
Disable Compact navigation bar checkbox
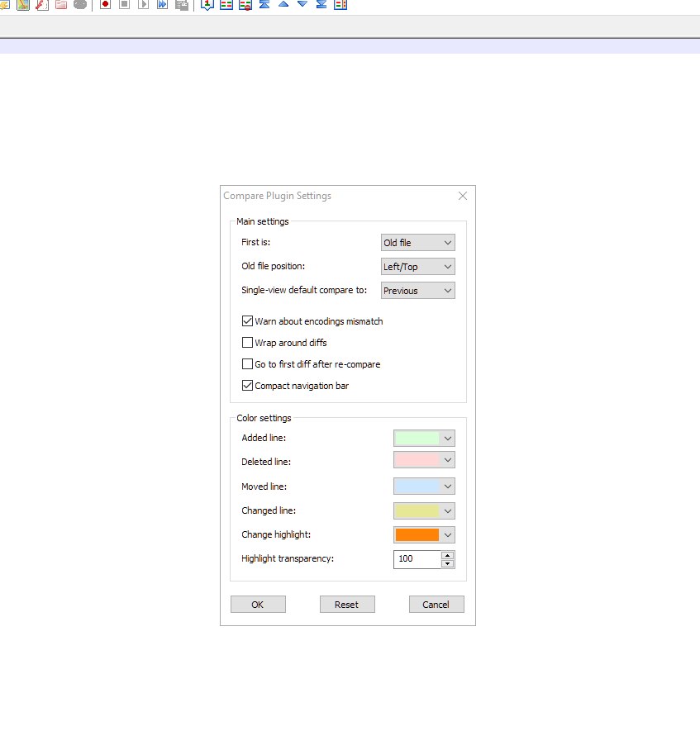click(247, 386)
